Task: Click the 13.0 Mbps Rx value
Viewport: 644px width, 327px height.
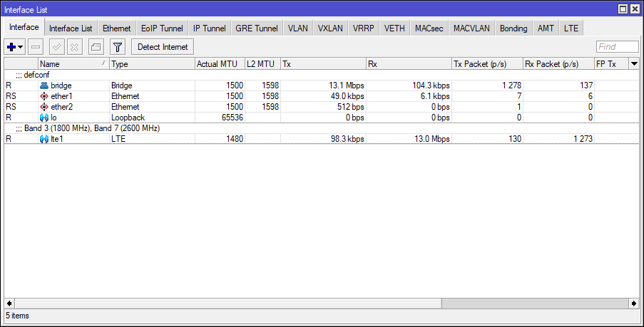Action: click(431, 139)
